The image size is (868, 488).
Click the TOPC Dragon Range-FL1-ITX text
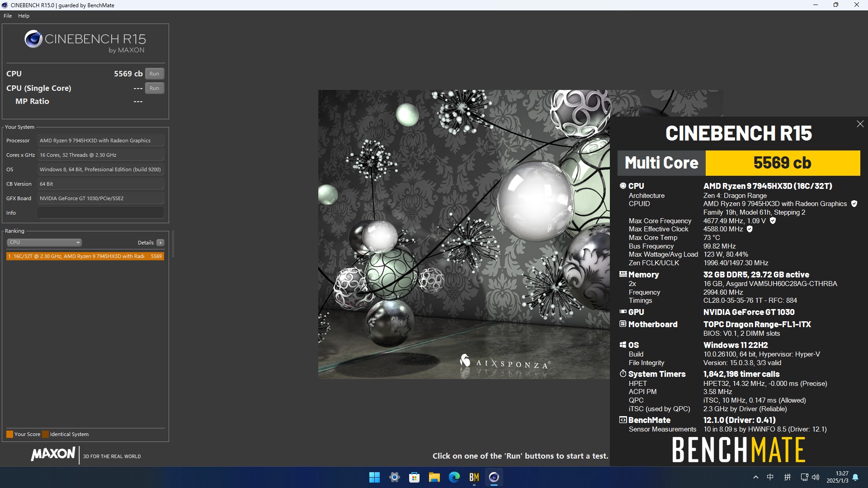pos(757,324)
